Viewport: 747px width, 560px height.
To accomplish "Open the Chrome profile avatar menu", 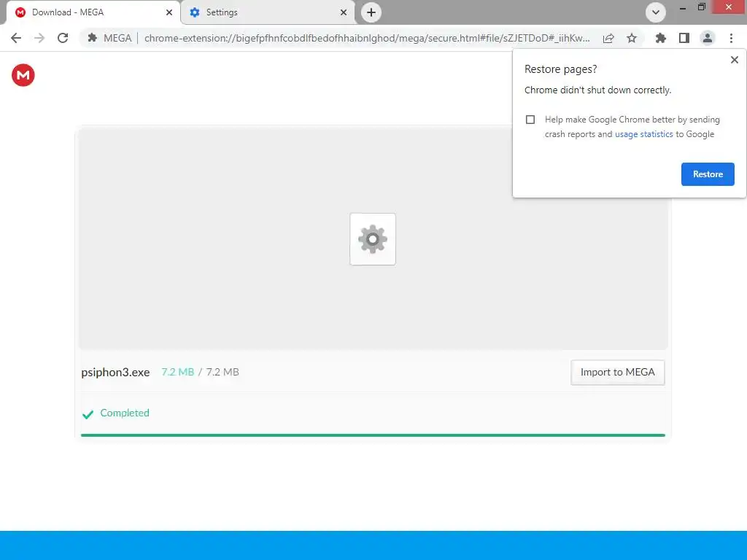I will click(x=708, y=38).
